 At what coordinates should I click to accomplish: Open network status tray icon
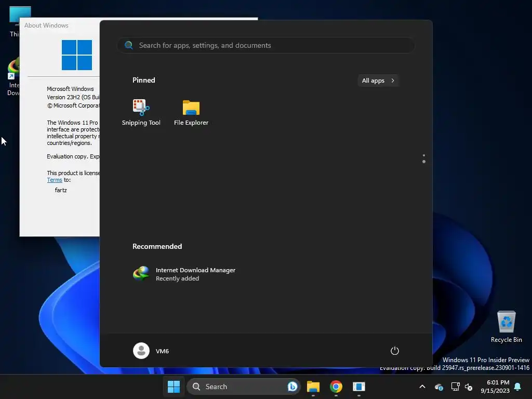(455, 387)
